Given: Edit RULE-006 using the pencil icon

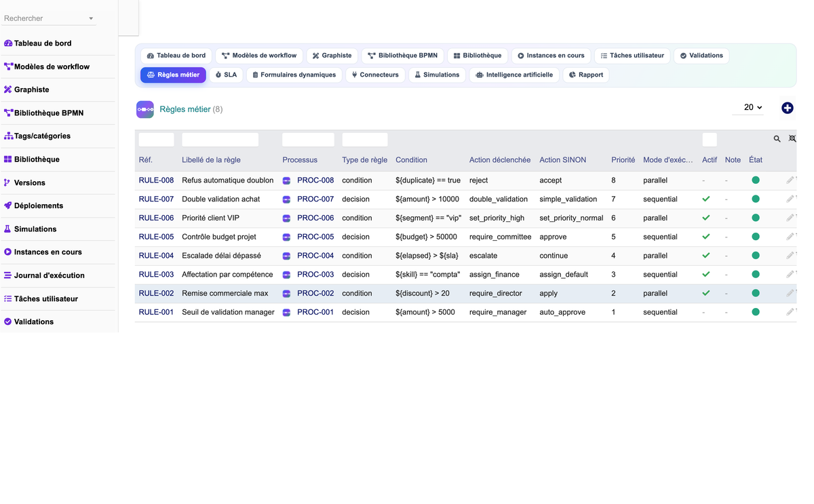Looking at the screenshot, I should (x=790, y=218).
